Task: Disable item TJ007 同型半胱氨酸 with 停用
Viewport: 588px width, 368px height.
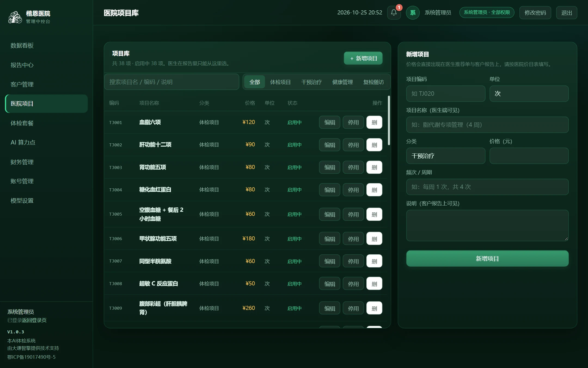Action: click(x=353, y=261)
